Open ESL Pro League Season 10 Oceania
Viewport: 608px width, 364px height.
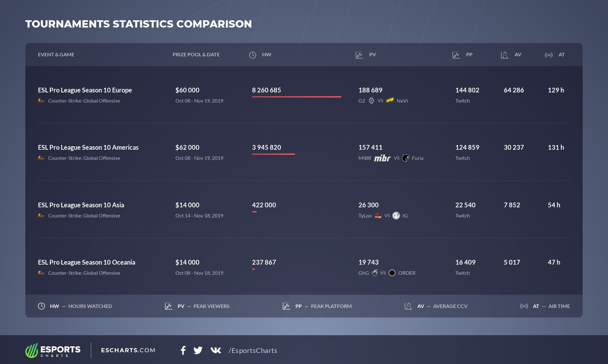pyautogui.click(x=86, y=262)
